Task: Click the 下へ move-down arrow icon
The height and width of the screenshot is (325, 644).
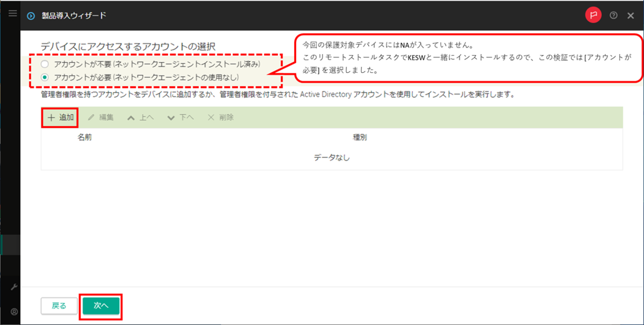Action: (x=171, y=117)
